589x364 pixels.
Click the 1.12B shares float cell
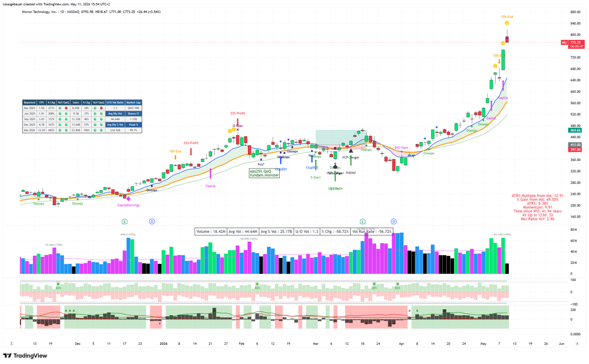click(x=134, y=119)
